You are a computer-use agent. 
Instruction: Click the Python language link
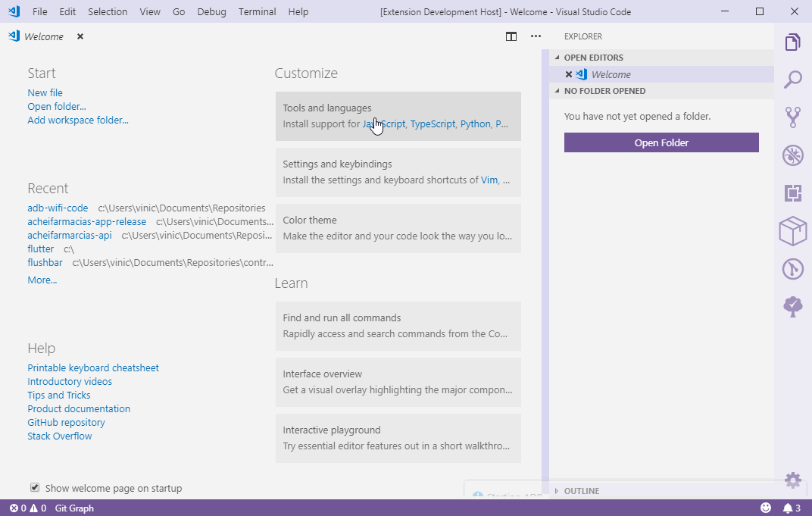476,124
